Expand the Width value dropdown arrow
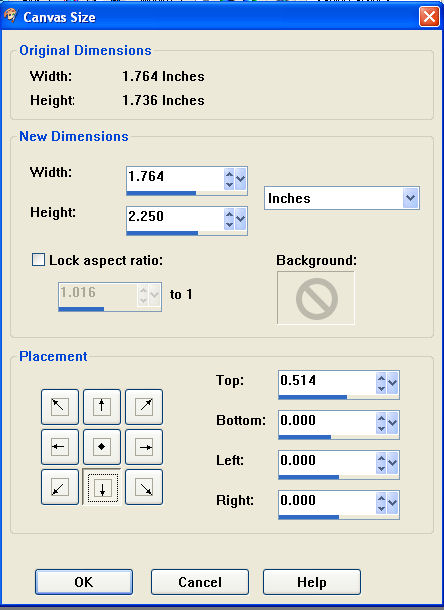Screen dimensions: 444x610 pos(240,179)
